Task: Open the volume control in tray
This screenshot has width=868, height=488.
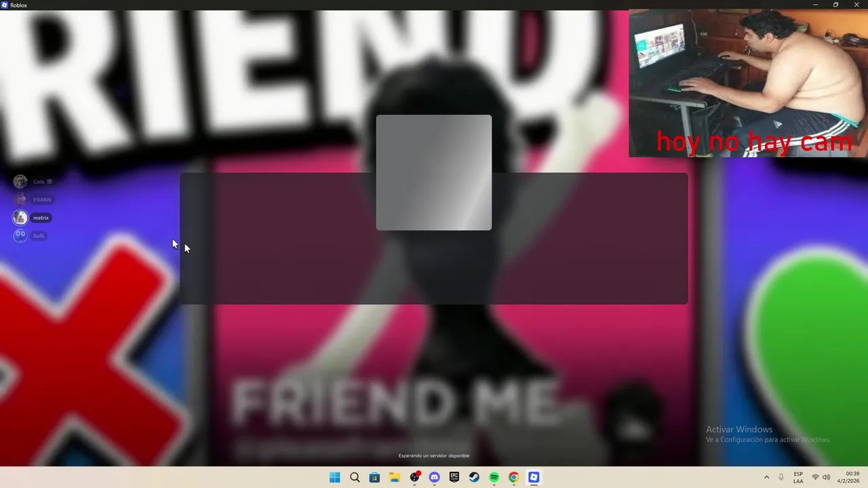Action: pos(826,477)
